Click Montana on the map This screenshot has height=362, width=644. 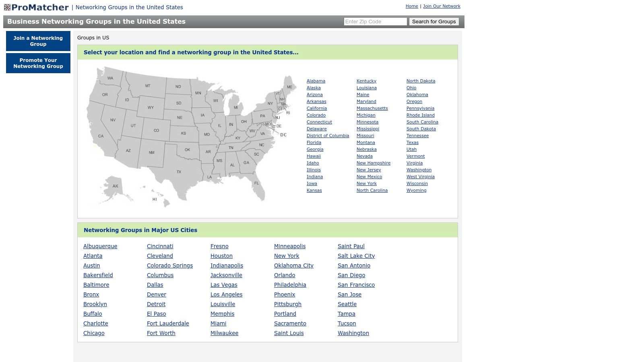(148, 86)
